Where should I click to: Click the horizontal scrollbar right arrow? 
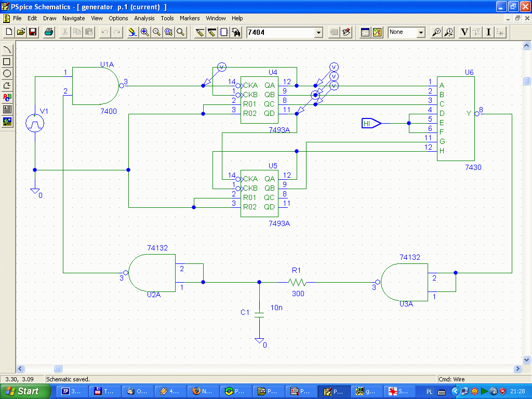tap(517, 369)
